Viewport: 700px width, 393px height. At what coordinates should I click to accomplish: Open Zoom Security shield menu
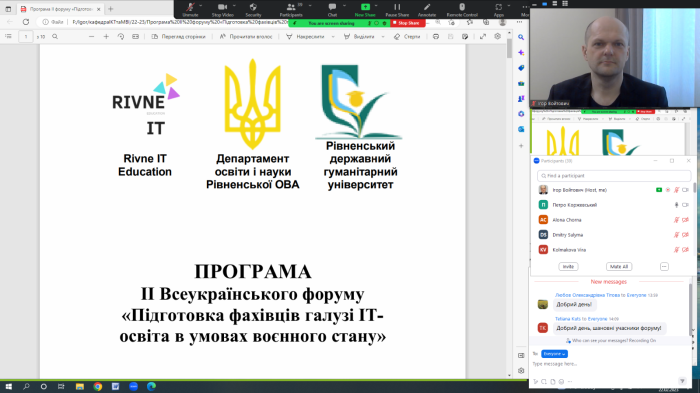click(x=253, y=7)
